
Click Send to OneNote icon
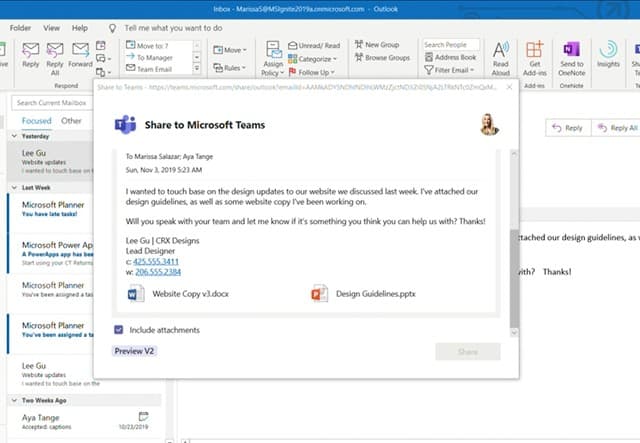point(571,59)
